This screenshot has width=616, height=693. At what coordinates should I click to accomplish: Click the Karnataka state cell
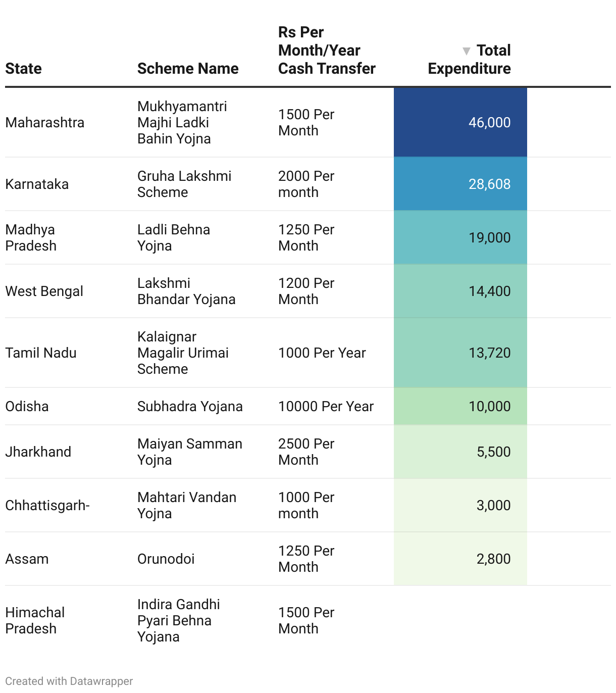click(x=37, y=184)
